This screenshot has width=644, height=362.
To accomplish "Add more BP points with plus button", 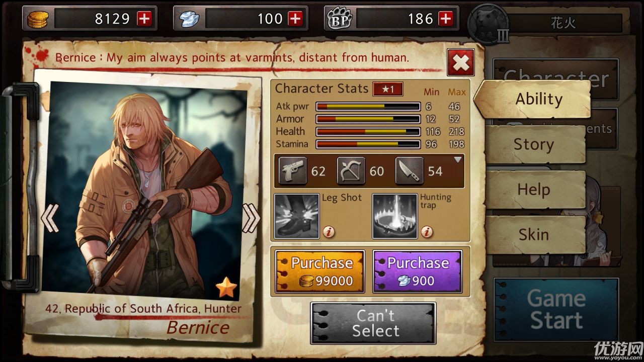I will coord(445,19).
